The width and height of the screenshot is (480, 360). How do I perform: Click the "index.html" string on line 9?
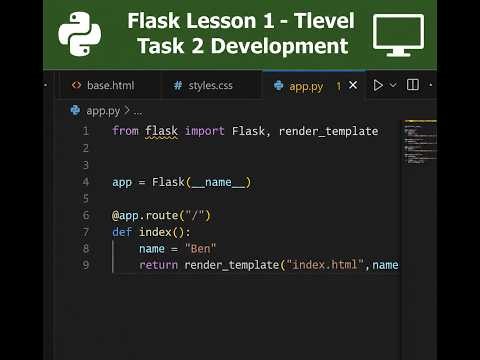coord(325,265)
